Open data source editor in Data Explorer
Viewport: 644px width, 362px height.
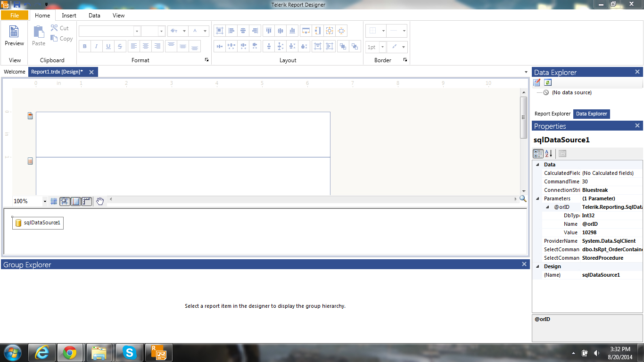pyautogui.click(x=537, y=82)
